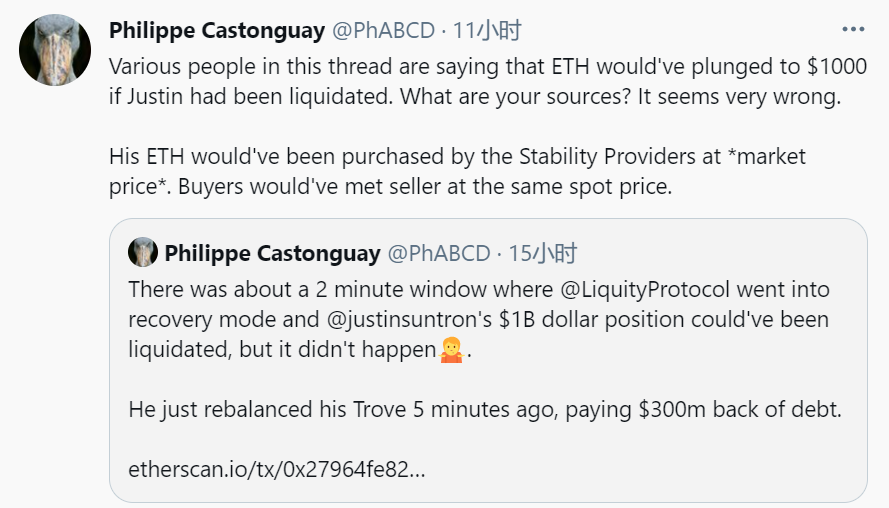This screenshot has width=889, height=508.
Task: Click the small avatar in quoted tweet
Action: 143,252
